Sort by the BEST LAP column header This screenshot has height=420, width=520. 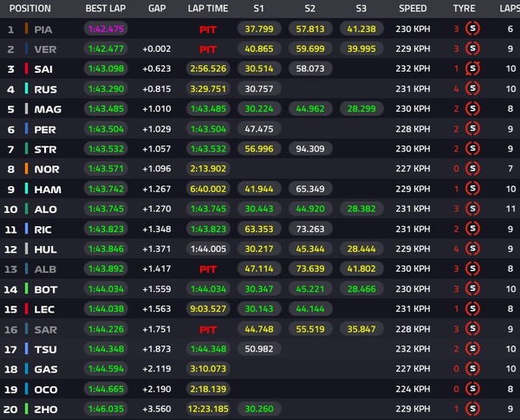point(106,9)
